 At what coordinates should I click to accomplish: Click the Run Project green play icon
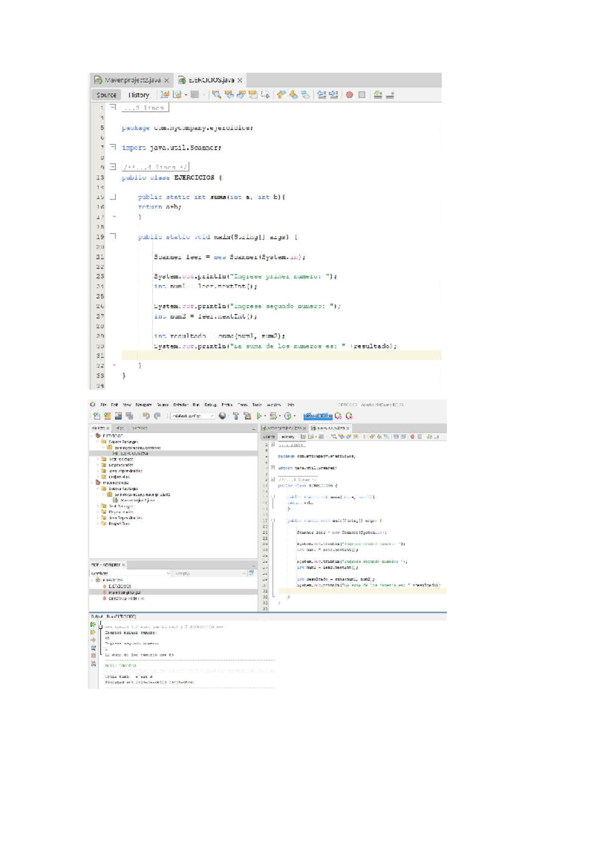(x=259, y=416)
